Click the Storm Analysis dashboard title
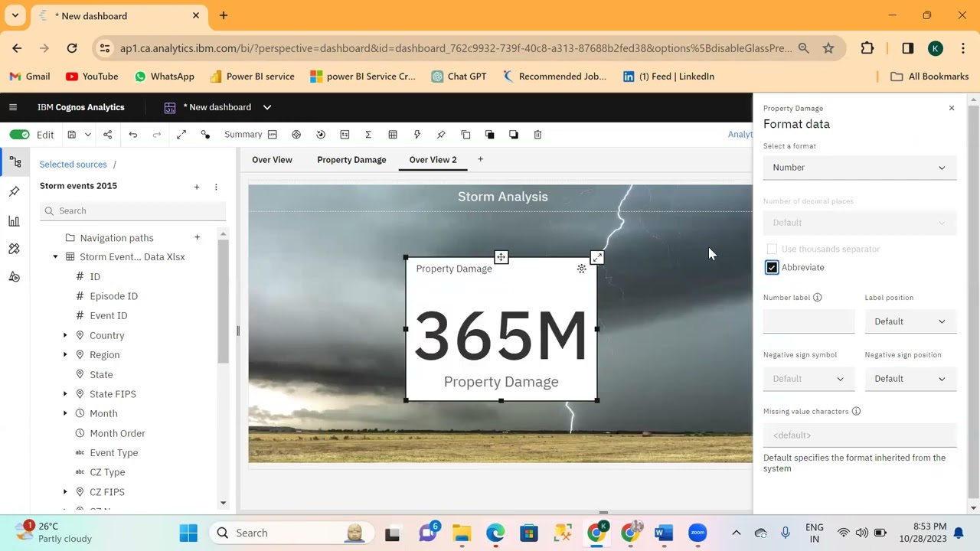 (502, 197)
